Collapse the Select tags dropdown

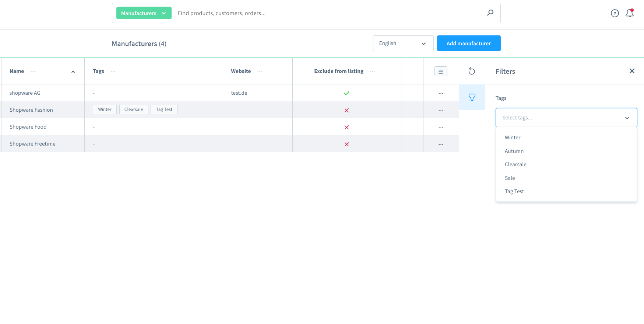pos(627,118)
